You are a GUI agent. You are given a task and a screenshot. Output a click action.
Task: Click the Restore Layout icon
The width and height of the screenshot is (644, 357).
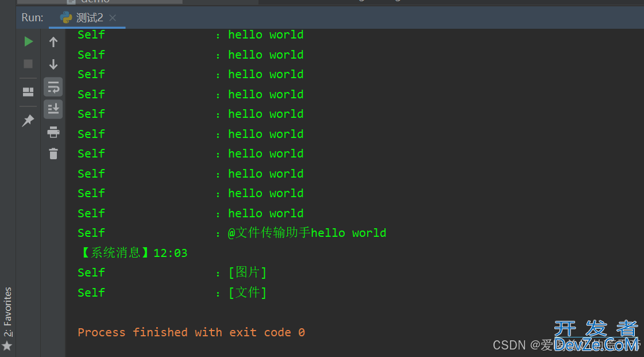coord(28,91)
